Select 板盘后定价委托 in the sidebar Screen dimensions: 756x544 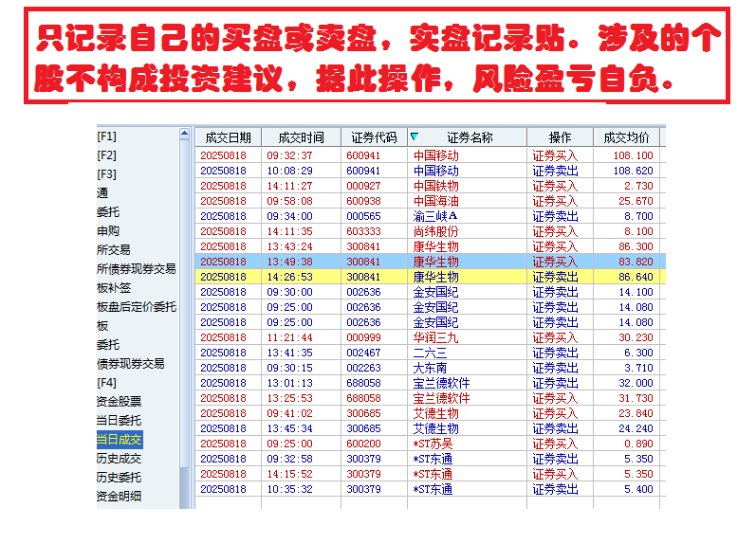(x=137, y=306)
